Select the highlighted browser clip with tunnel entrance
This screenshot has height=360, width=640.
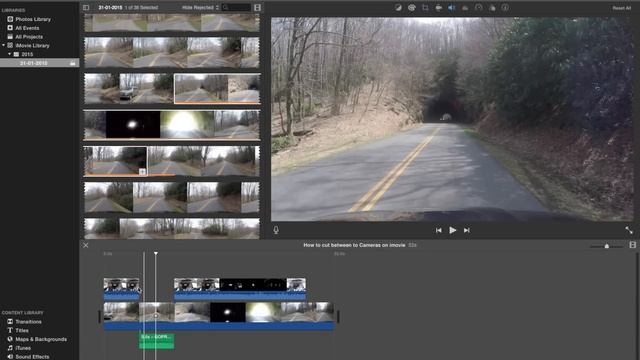217,89
